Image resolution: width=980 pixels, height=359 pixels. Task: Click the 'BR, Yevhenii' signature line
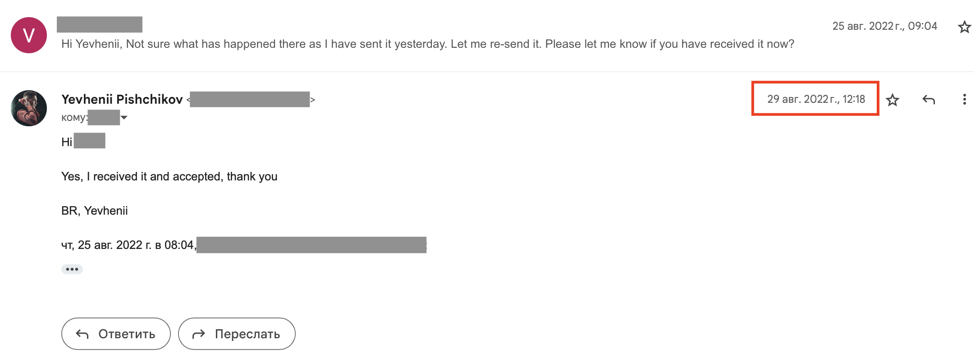pos(94,211)
